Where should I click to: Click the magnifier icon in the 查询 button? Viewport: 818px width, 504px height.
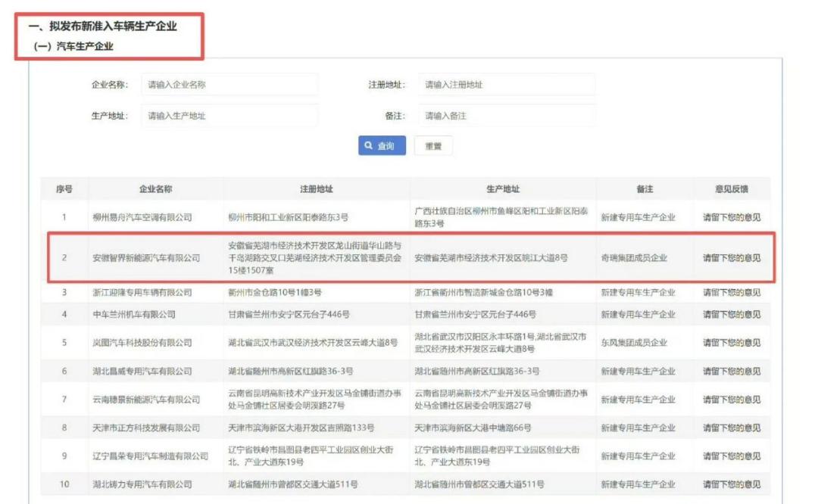tap(369, 145)
